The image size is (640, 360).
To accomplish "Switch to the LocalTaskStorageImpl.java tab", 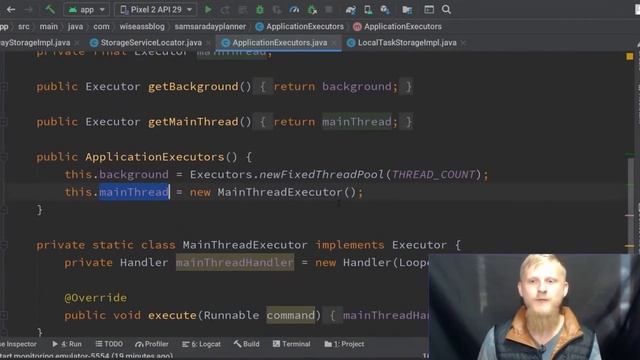I will pyautogui.click(x=407, y=42).
